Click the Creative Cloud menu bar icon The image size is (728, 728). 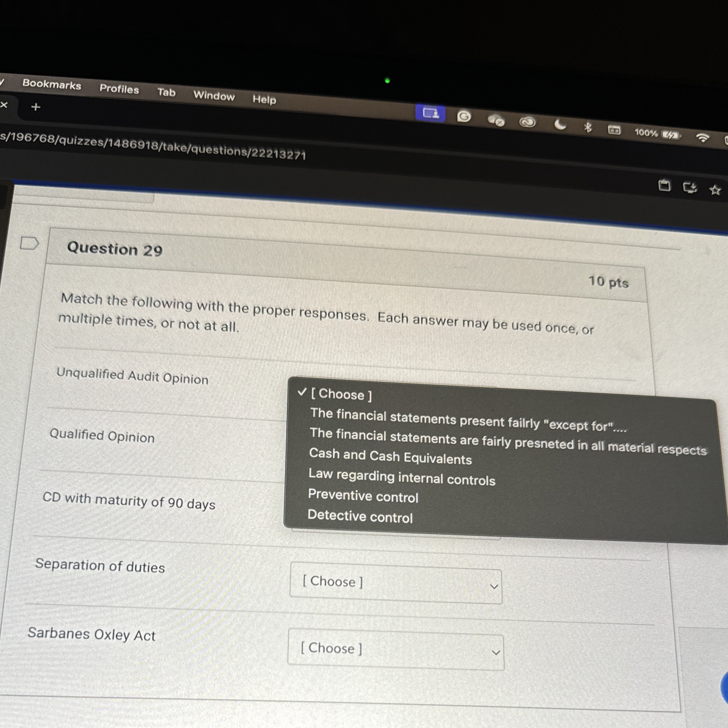click(527, 122)
